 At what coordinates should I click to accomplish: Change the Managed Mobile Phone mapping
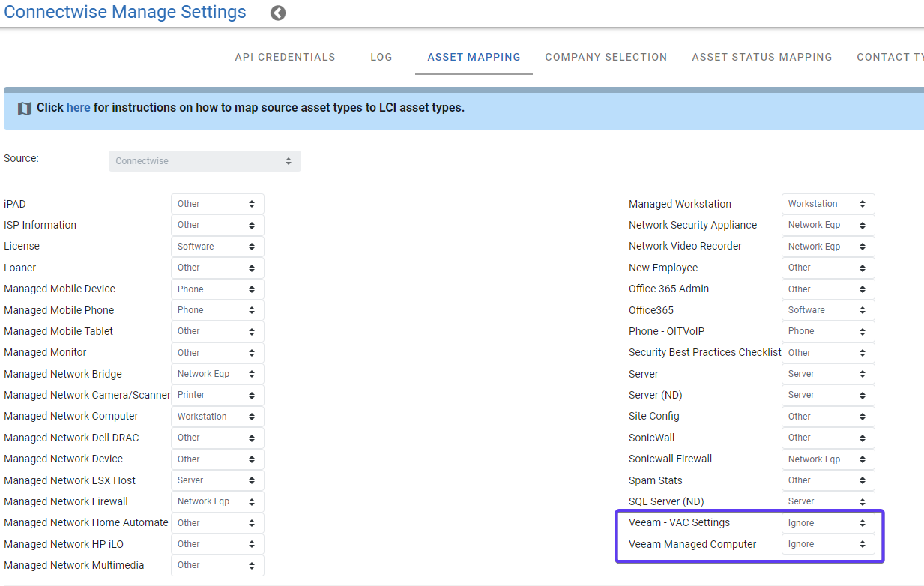(x=217, y=310)
